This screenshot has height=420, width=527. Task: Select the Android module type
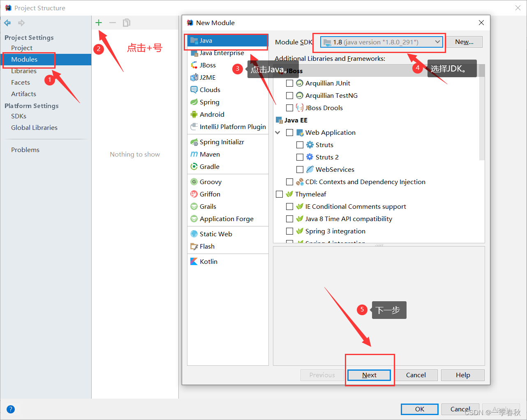[211, 114]
